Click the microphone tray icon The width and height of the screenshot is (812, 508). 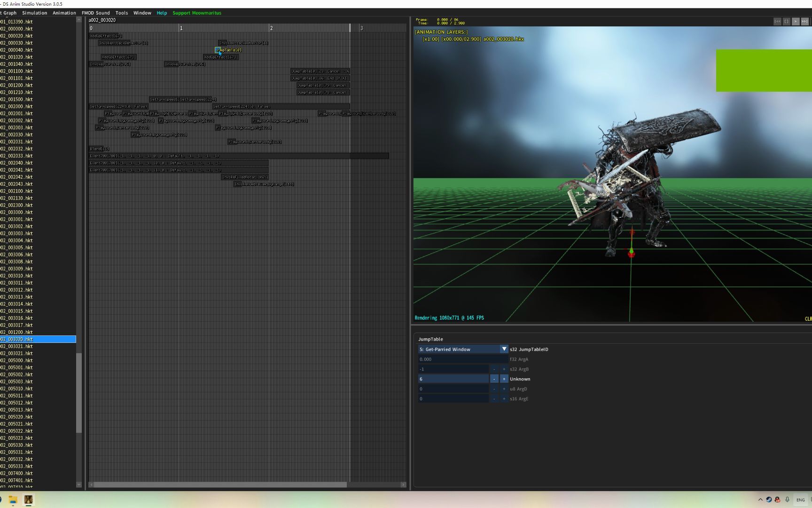787,500
